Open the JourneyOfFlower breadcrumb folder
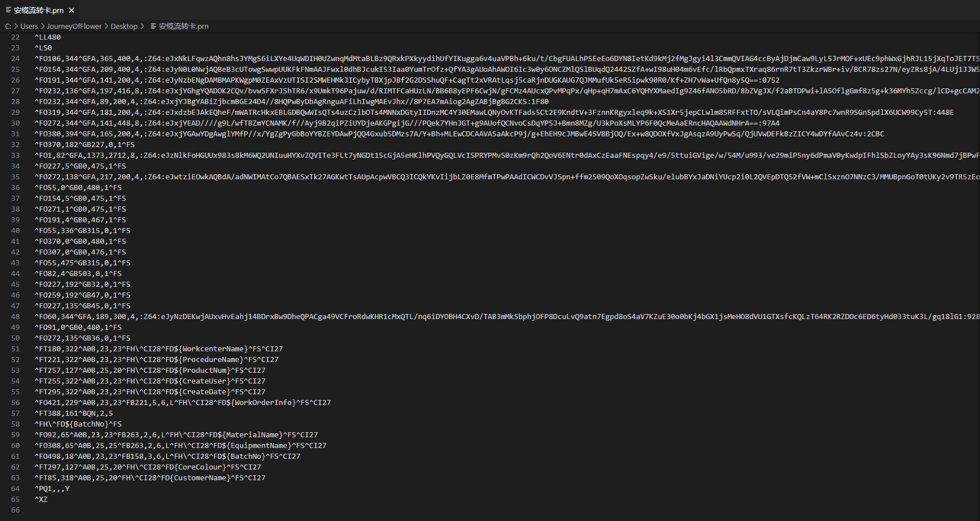This screenshot has width=980, height=521. point(74,26)
